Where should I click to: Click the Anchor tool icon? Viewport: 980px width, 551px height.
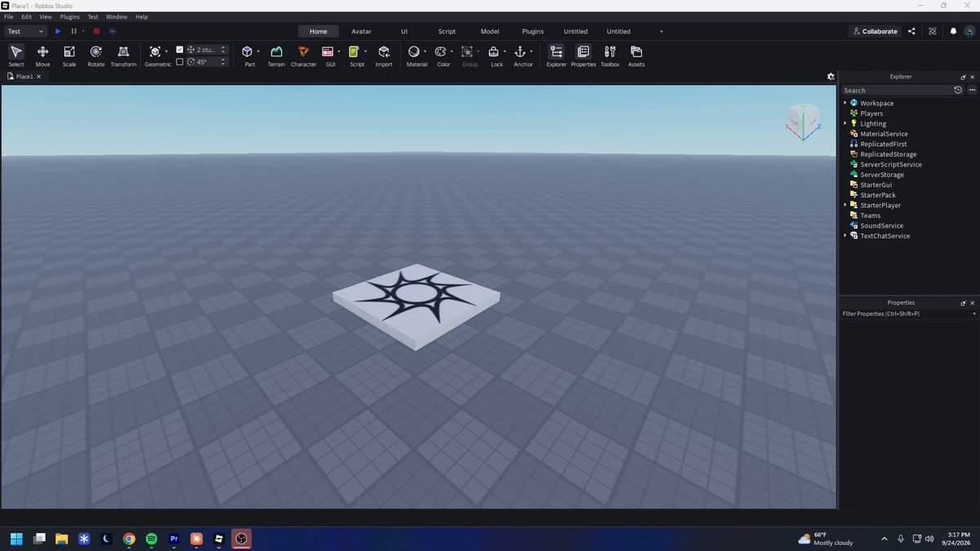(x=520, y=51)
